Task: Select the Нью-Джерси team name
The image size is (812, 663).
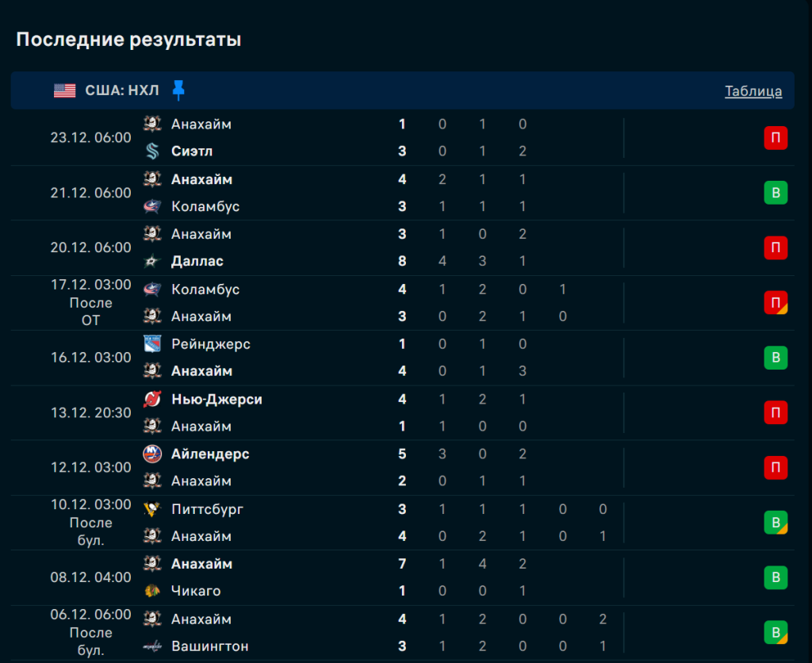Action: [x=216, y=400]
